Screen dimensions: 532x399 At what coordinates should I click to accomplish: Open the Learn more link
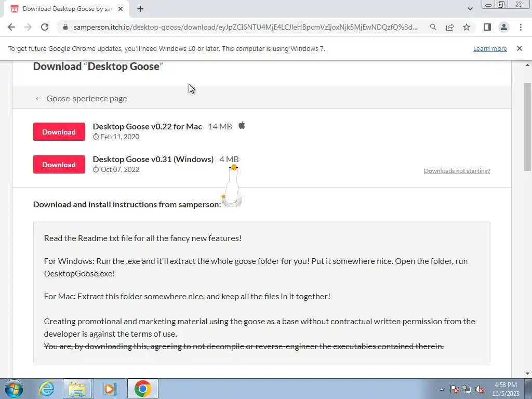(490, 48)
